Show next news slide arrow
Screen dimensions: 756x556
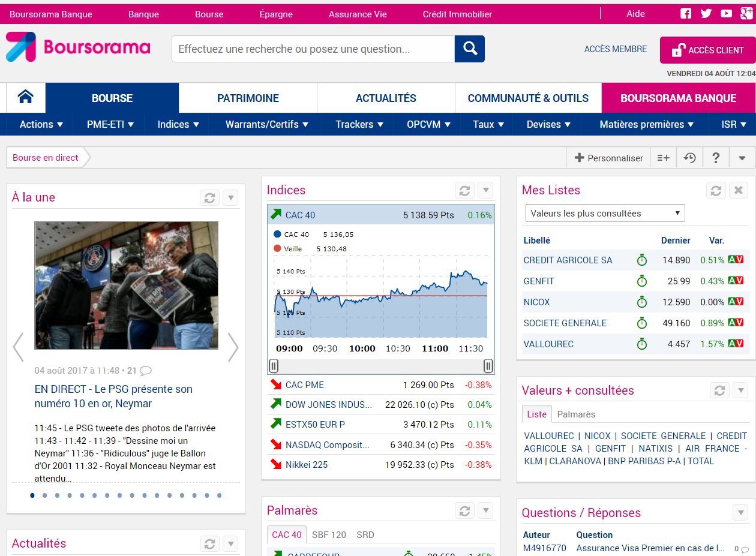(233, 347)
